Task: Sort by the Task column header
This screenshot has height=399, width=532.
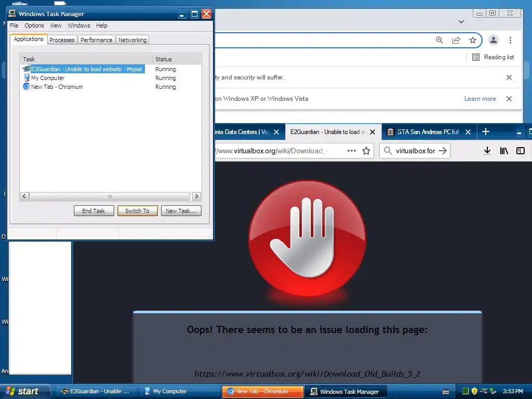Action: click(86, 59)
